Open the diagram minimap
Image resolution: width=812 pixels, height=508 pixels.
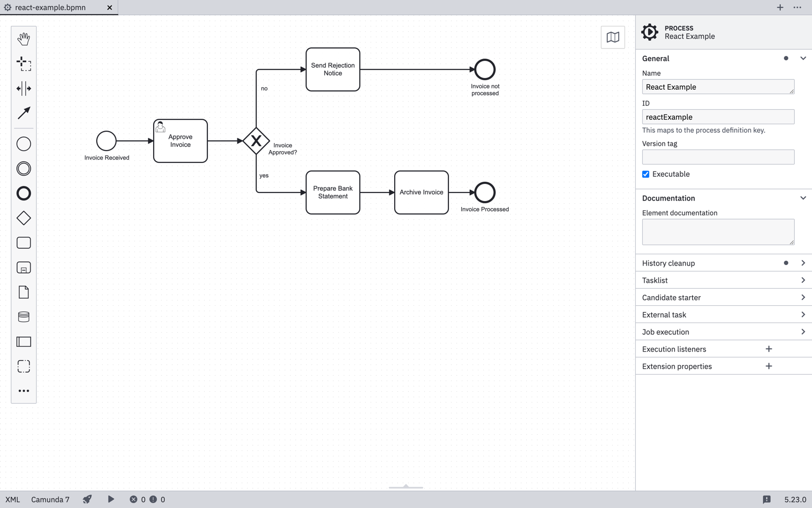(x=612, y=37)
